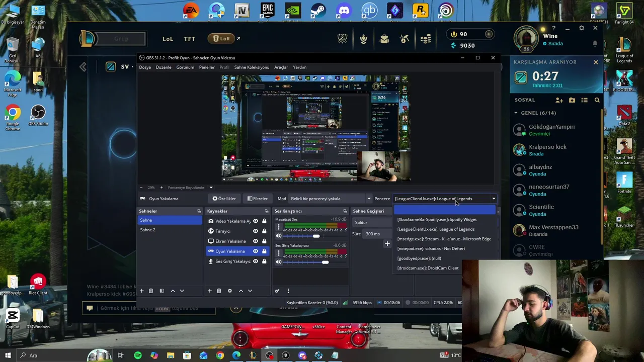Mute Ses Giriş Yakalayıcısı speaker icon
Viewport: 644px width, 362px height.
point(278,262)
